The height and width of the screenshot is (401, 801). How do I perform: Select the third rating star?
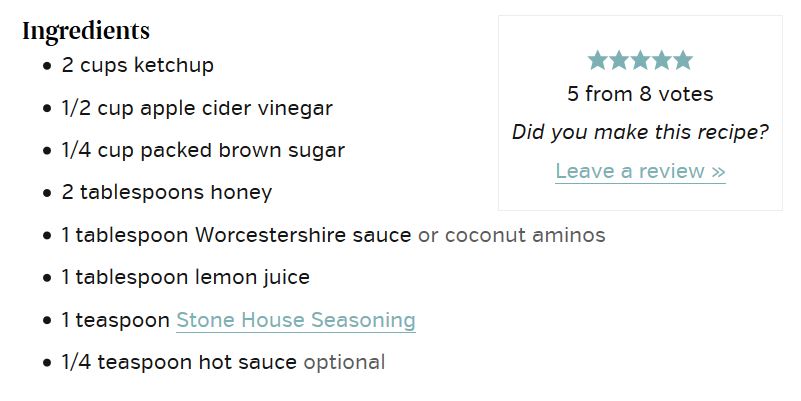[640, 60]
